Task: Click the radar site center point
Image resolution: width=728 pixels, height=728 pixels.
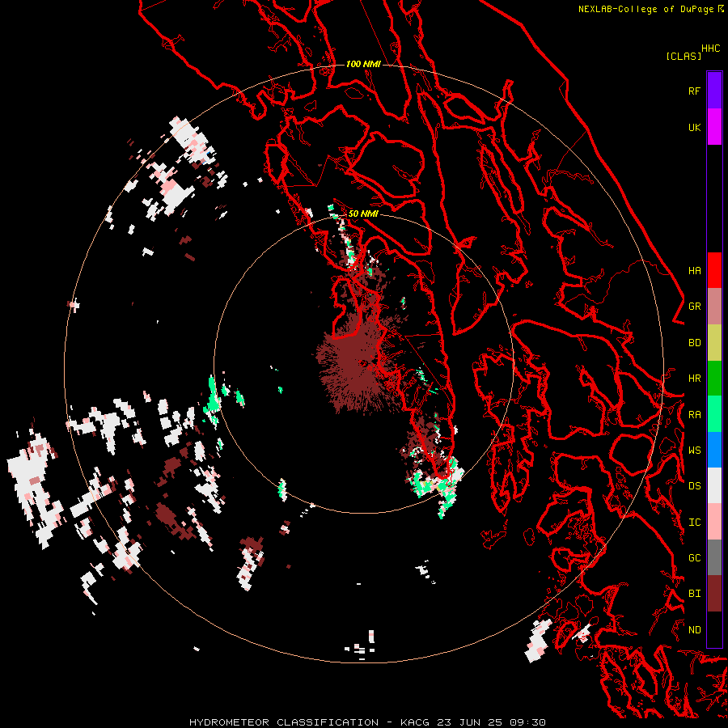Action: tap(363, 363)
